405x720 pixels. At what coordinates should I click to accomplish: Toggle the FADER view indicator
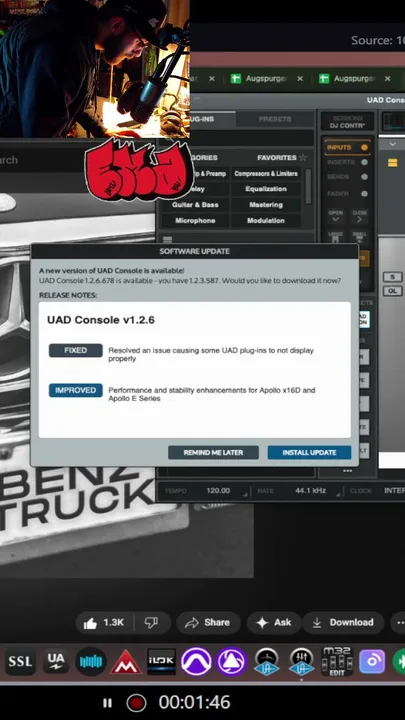[x=365, y=194]
